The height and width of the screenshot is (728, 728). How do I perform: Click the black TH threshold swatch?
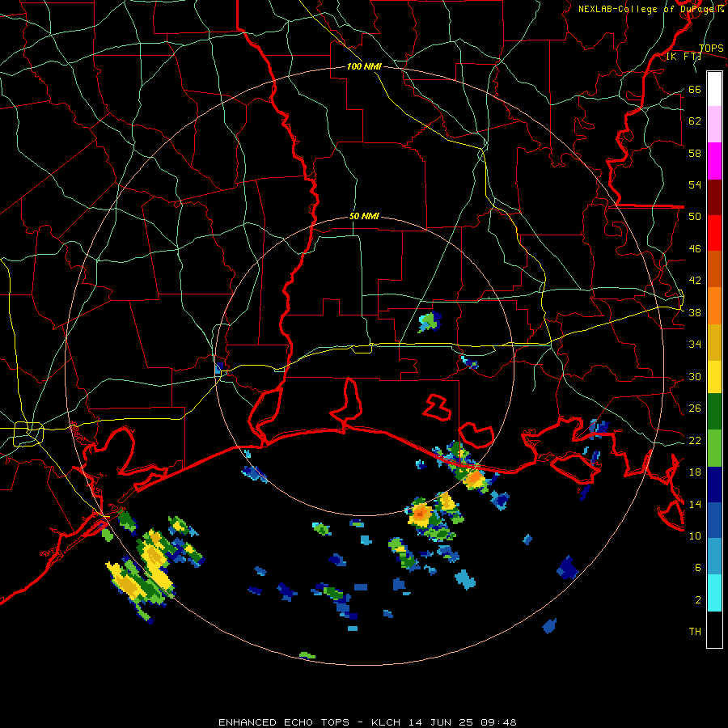[x=714, y=629]
